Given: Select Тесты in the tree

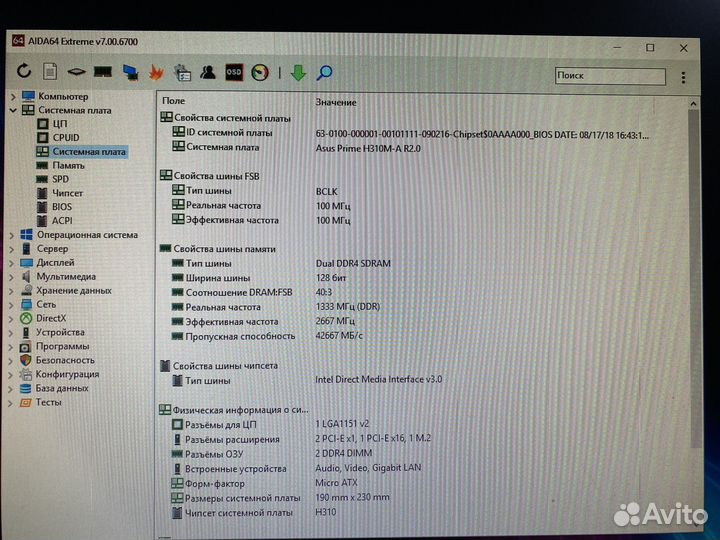Looking at the screenshot, I should tap(48, 403).
